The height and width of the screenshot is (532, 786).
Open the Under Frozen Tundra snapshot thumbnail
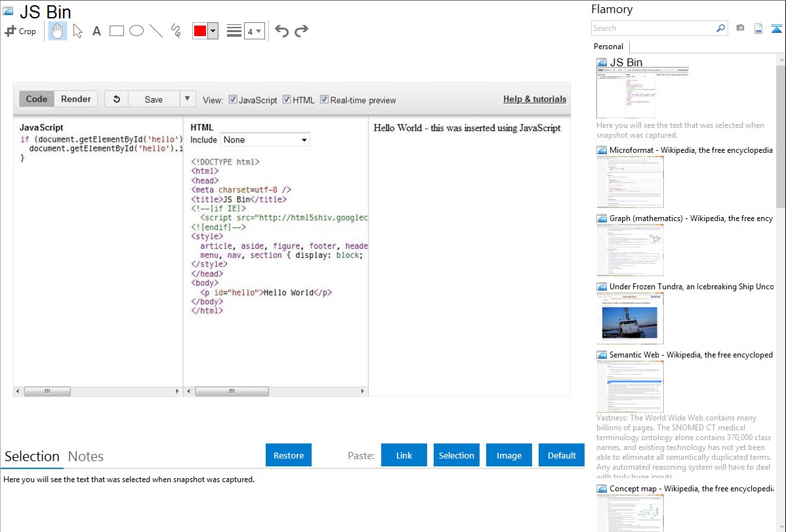coord(630,318)
